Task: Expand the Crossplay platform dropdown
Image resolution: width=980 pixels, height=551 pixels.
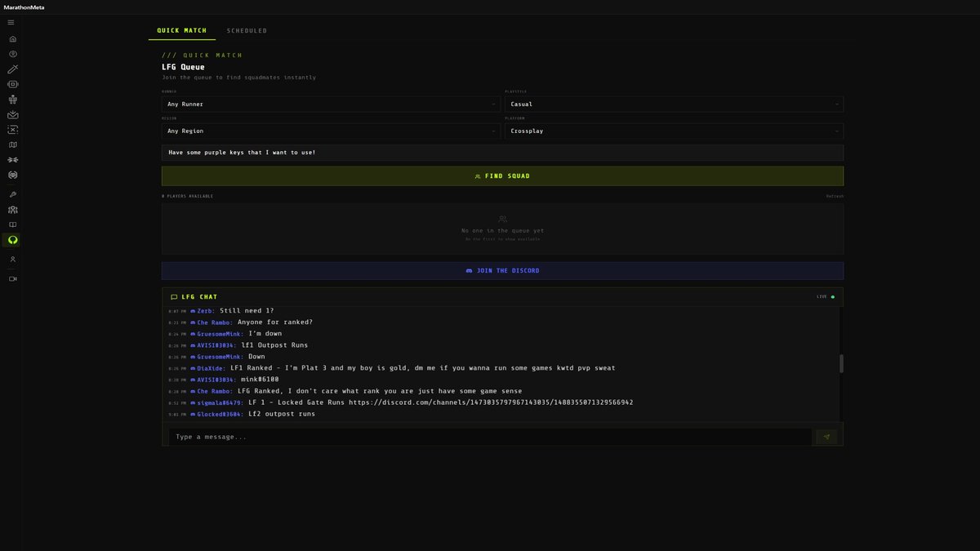Action: (x=674, y=131)
